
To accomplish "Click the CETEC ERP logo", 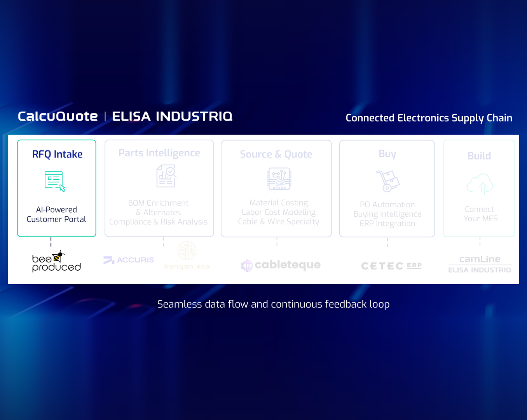I will (391, 266).
